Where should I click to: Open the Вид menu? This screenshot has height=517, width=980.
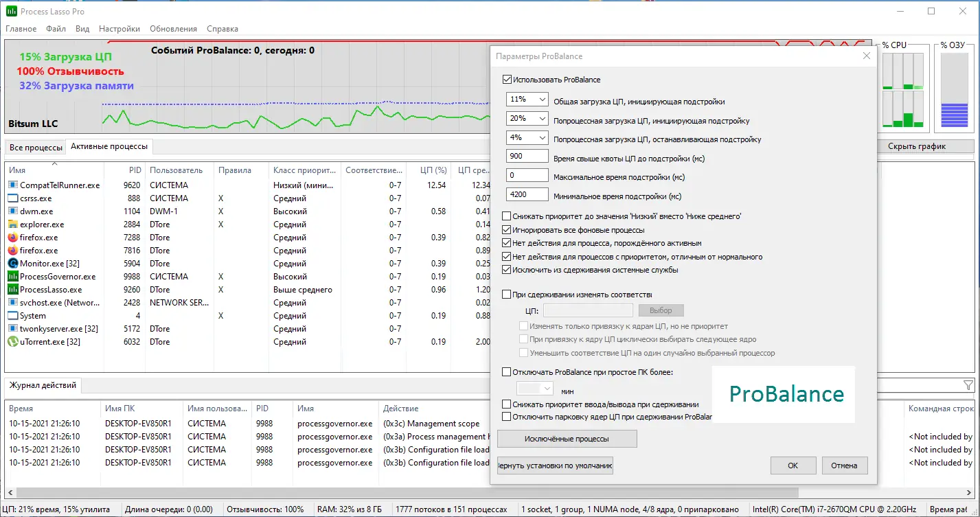[82, 29]
